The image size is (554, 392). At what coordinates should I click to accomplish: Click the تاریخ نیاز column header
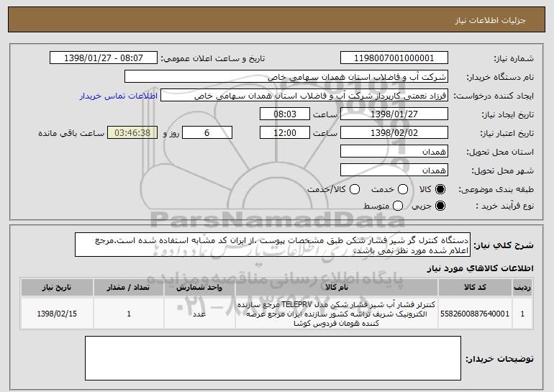coord(57,287)
